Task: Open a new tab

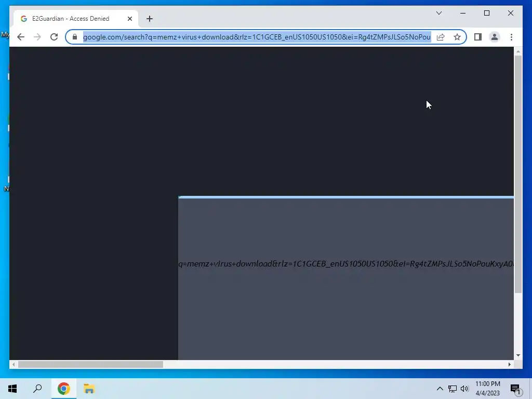Action: click(x=150, y=19)
